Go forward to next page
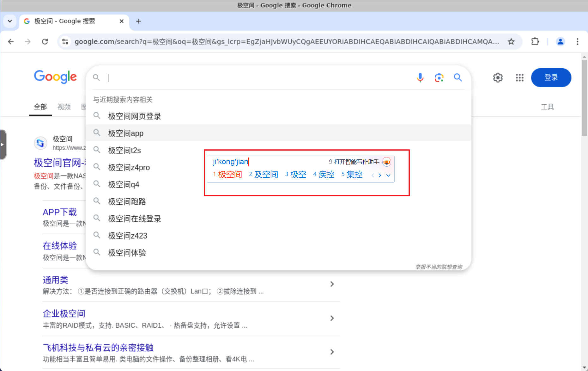588x371 pixels. click(28, 41)
